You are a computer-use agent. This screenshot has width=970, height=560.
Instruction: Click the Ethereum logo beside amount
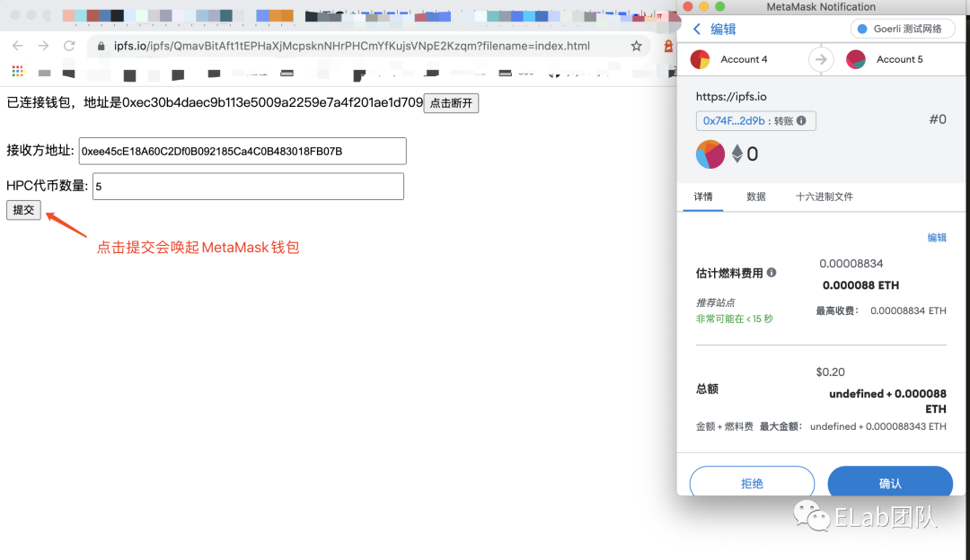coord(736,153)
